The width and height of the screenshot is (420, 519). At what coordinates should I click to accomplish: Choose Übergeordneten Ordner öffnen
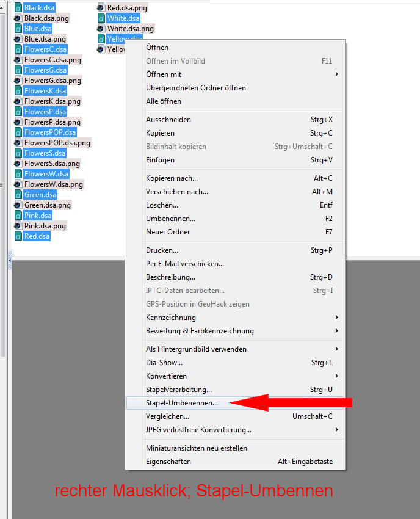(235, 88)
